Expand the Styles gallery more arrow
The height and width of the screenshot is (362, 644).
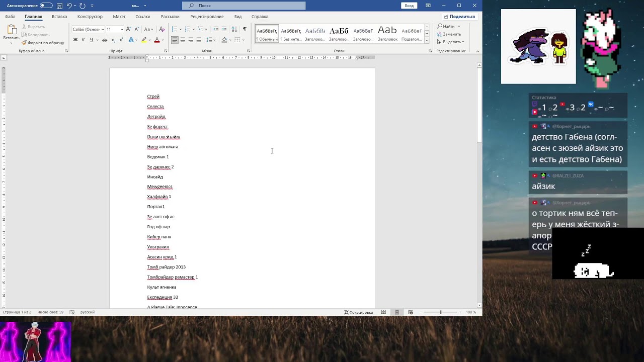coord(427,40)
